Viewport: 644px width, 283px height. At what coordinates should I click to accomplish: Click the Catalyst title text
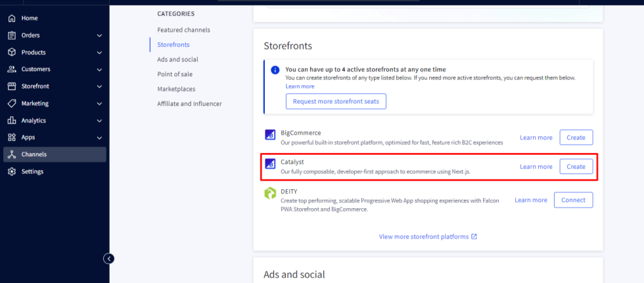[x=292, y=162]
